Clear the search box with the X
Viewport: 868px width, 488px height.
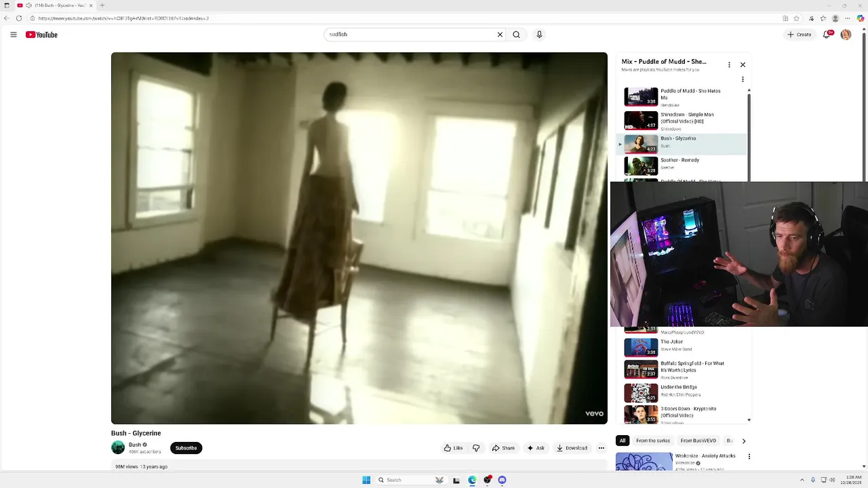pos(500,35)
